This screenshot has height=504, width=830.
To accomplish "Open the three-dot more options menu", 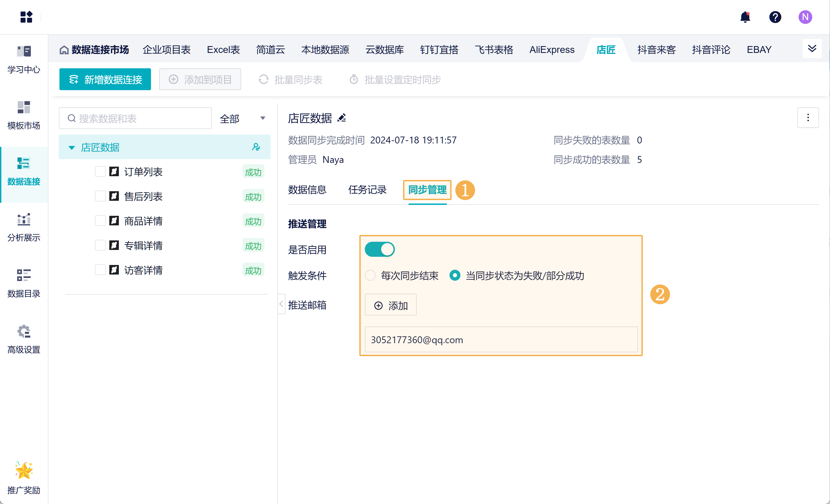I will 808,118.
